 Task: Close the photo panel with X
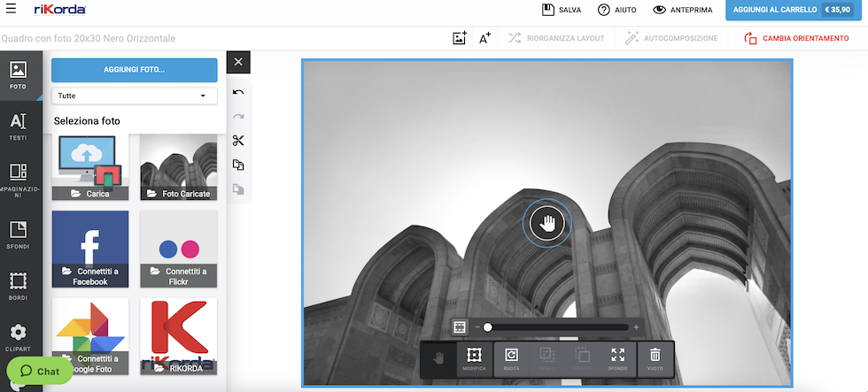point(238,62)
